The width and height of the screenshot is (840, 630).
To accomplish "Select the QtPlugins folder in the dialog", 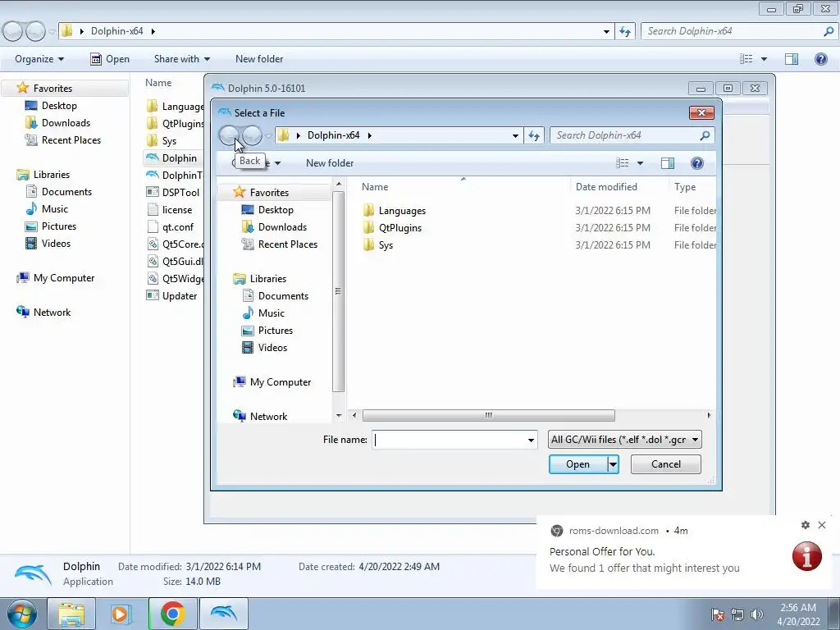I will tap(399, 228).
